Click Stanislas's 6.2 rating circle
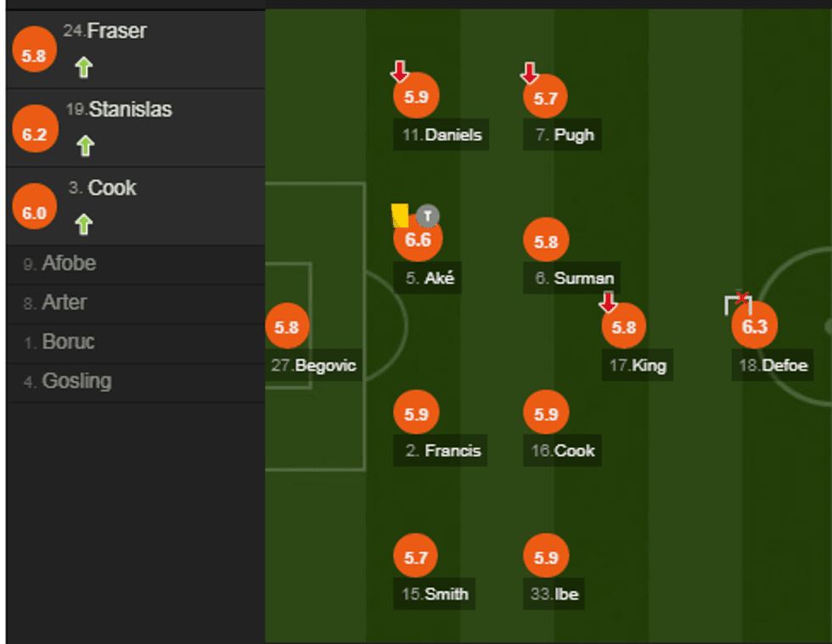The image size is (832, 644). pyautogui.click(x=35, y=134)
